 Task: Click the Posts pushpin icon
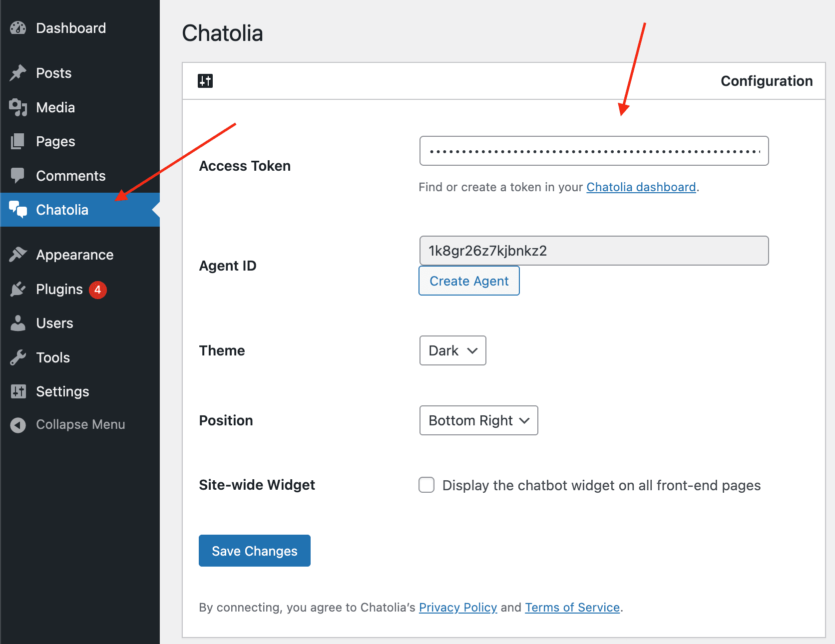(18, 73)
